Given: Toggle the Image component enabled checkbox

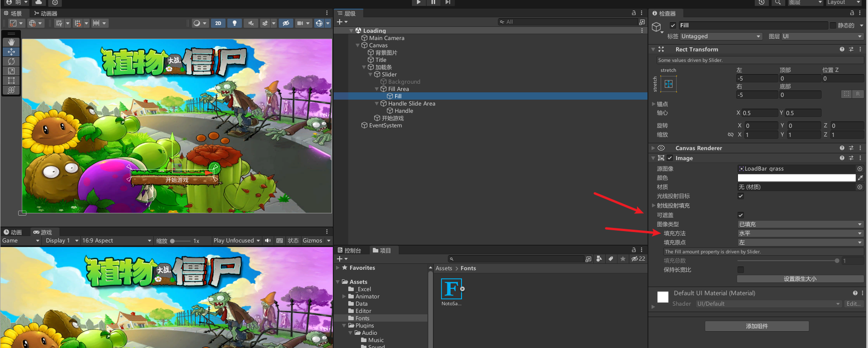Looking at the screenshot, I should tap(670, 158).
